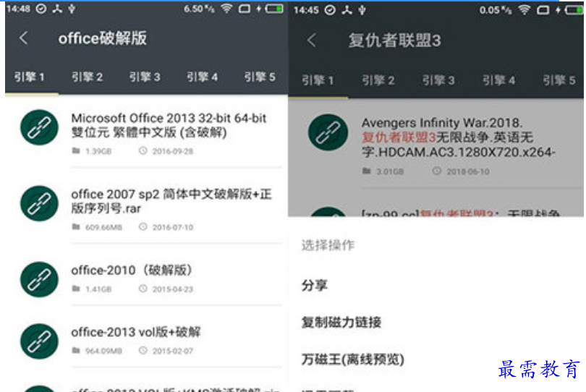This screenshot has width=586, height=392.
Task: Tap link icon beside office-2010（破解版）
Action: tap(39, 279)
